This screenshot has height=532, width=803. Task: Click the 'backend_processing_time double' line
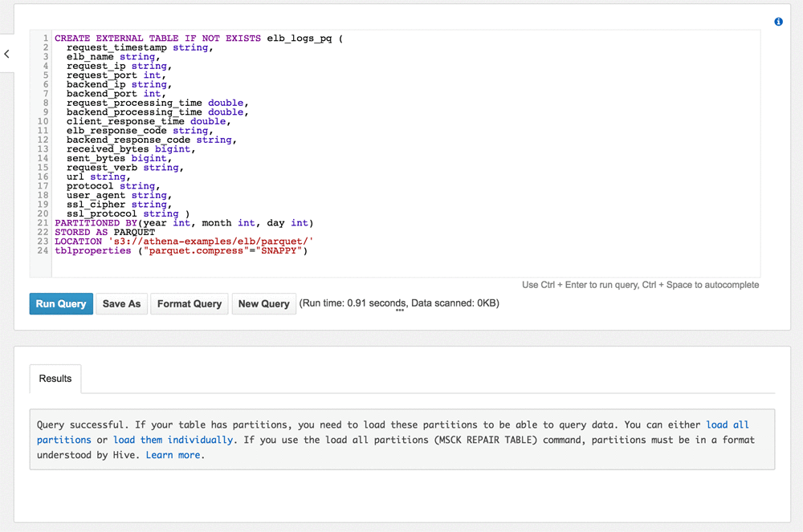click(x=157, y=112)
